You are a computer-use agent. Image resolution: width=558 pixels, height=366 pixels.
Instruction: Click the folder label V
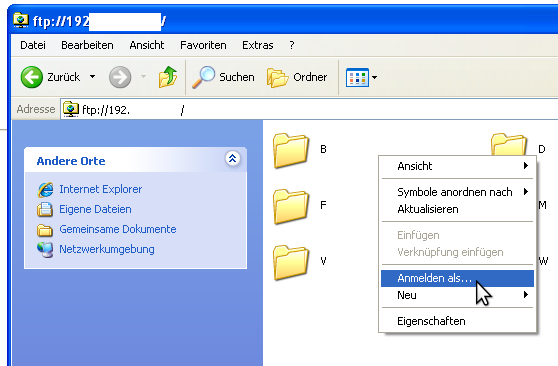[x=323, y=261]
